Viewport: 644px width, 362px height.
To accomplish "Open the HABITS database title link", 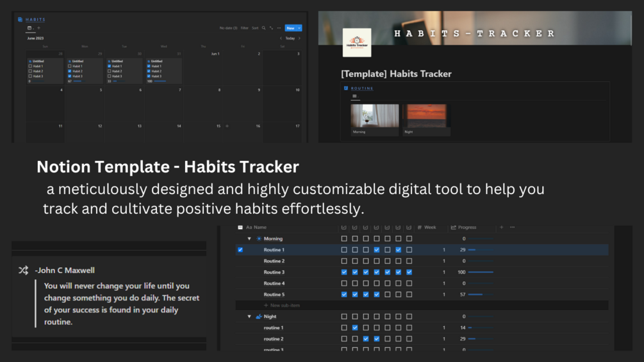I will click(x=35, y=19).
